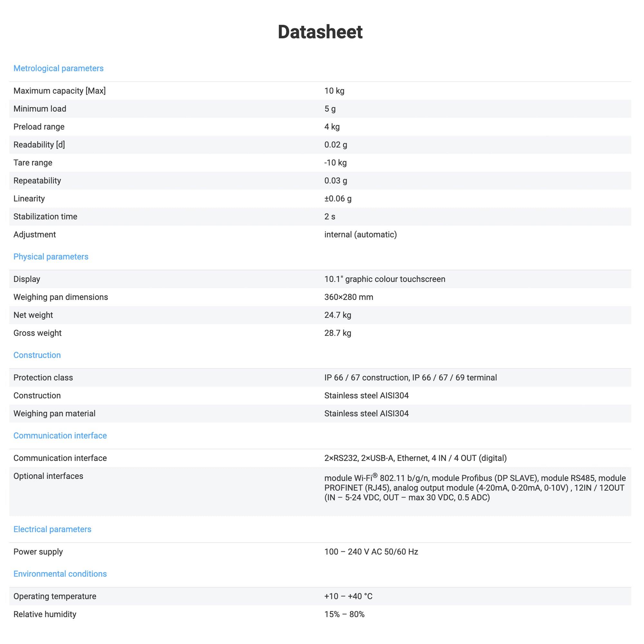Select the ±0.06 g Linearity value
Image resolution: width=644 pixels, height=644 pixels.
(338, 199)
